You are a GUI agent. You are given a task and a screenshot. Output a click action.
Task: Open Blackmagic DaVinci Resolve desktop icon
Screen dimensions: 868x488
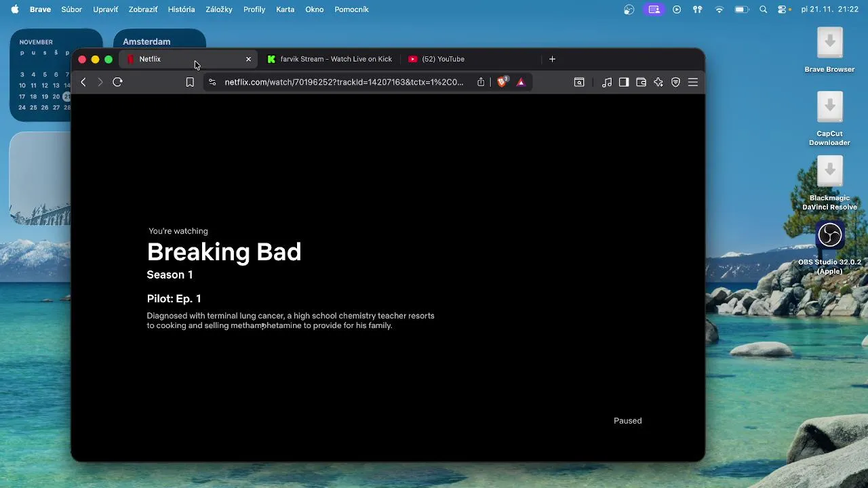(829, 183)
